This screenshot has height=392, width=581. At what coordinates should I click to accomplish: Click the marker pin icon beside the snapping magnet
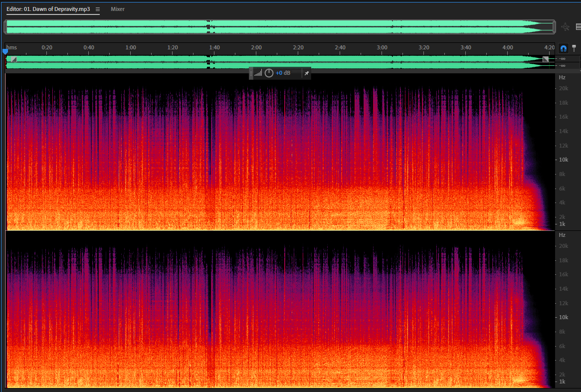574,48
